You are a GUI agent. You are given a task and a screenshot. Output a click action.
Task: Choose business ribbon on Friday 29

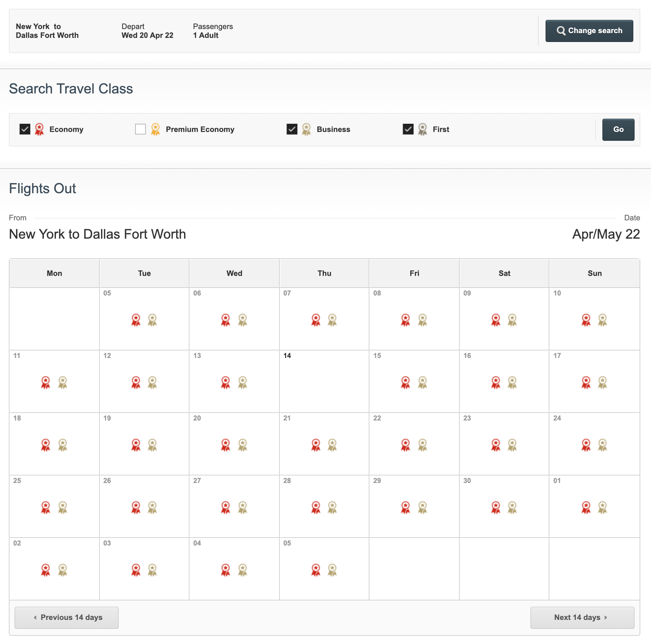click(x=422, y=507)
